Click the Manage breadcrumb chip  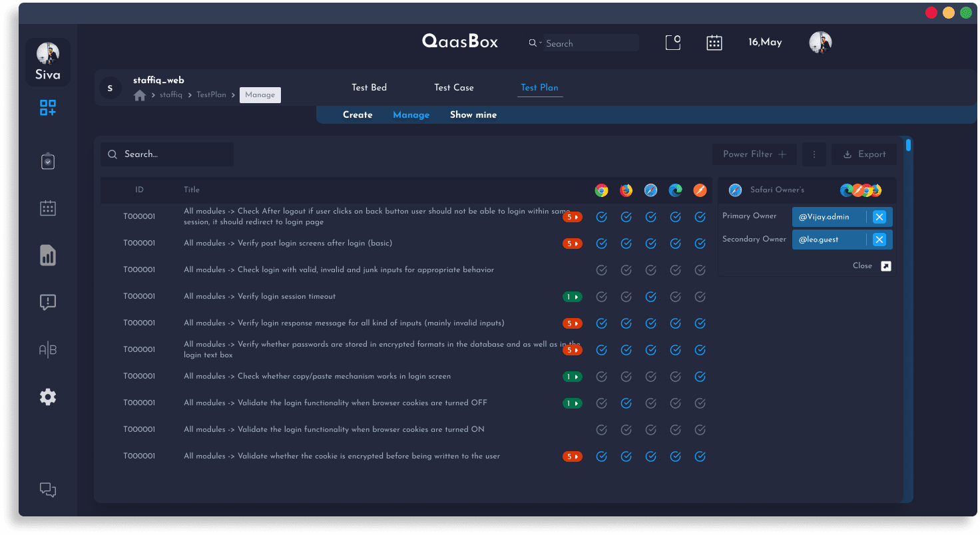pyautogui.click(x=260, y=95)
